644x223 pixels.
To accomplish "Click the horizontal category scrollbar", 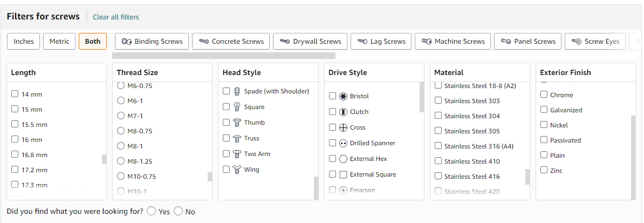I will pos(224,56).
